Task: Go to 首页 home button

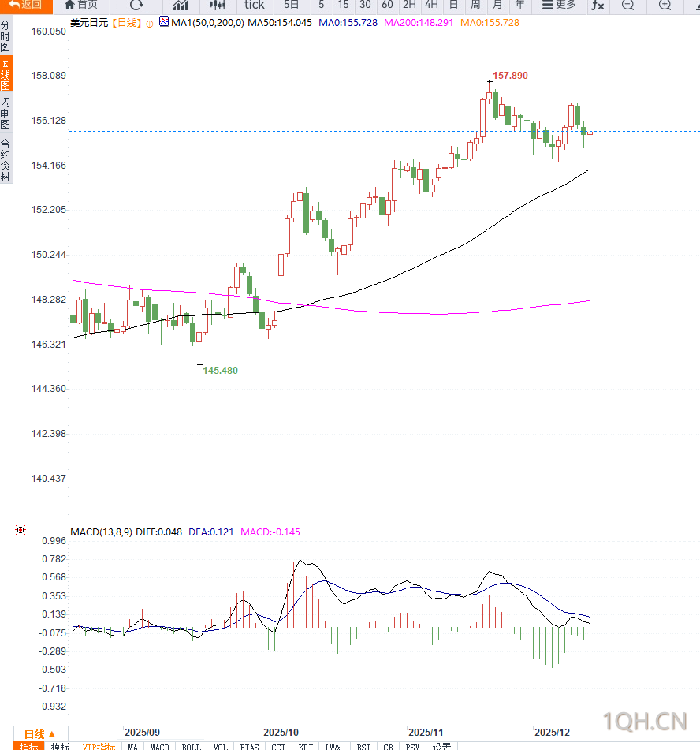Action: (81, 5)
